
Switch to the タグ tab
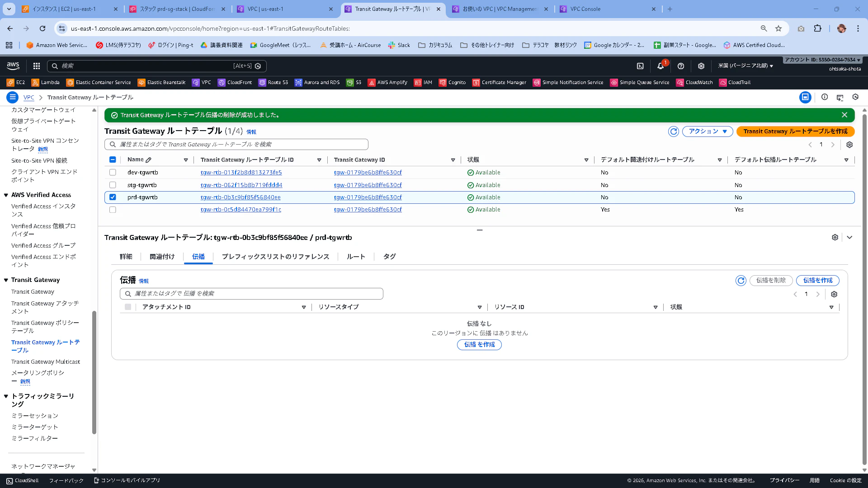(390, 257)
